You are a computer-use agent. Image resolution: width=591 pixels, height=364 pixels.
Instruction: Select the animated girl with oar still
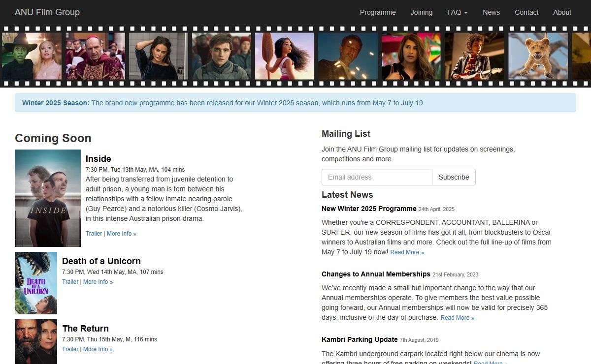pos(284,56)
